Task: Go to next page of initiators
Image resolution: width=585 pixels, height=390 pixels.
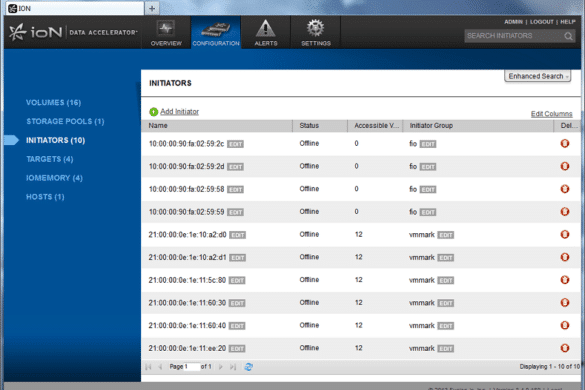Action: click(220, 367)
